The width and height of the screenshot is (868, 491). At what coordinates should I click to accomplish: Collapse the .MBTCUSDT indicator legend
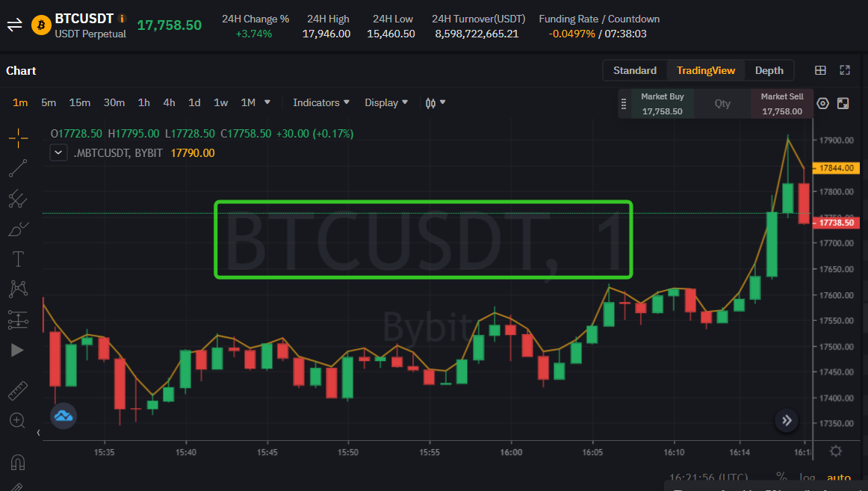(59, 153)
